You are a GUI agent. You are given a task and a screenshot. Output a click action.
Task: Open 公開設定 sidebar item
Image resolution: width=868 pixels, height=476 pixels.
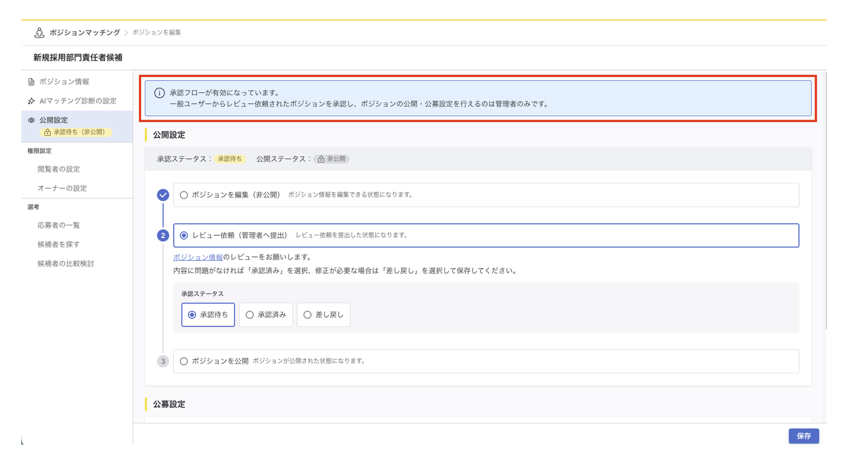pyautogui.click(x=77, y=127)
